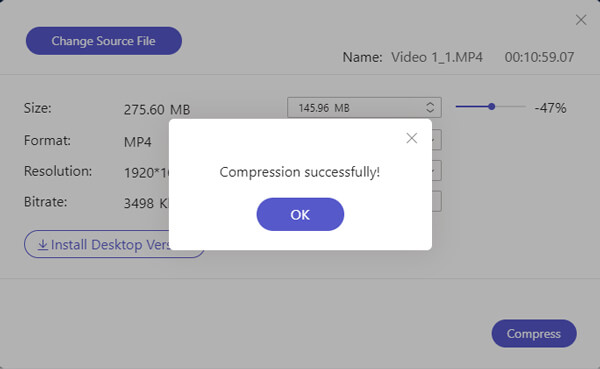Click the -47% reduction percentage label
Screen dimensions: 600x369
pyautogui.click(x=550, y=108)
